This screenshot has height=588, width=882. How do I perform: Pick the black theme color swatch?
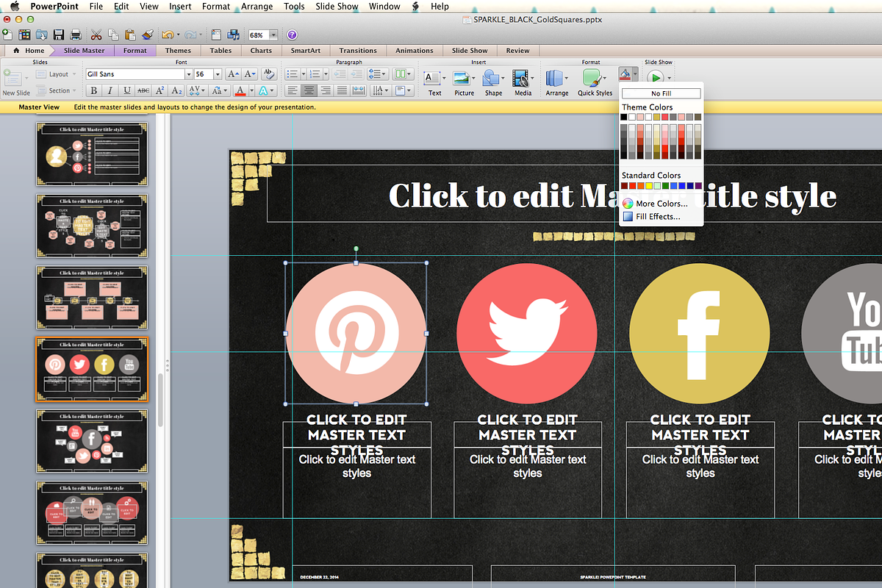pos(624,117)
